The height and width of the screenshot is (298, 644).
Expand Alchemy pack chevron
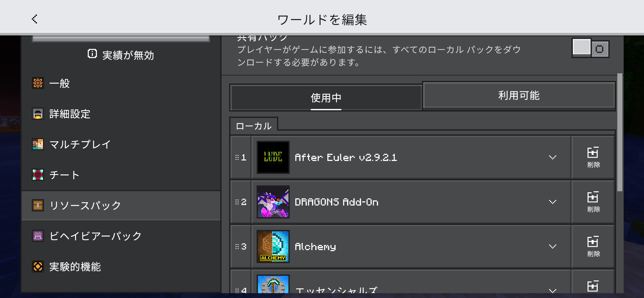pyautogui.click(x=552, y=247)
